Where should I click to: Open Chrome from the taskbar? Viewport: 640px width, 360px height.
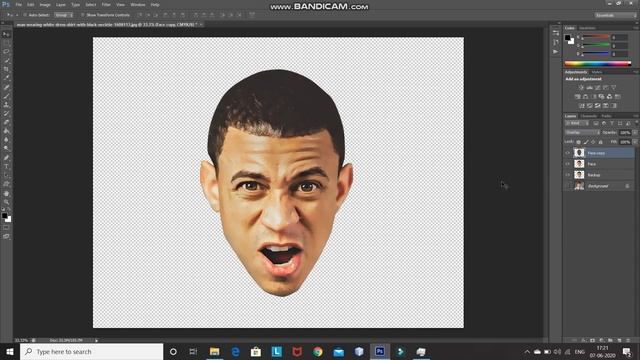pos(318,352)
